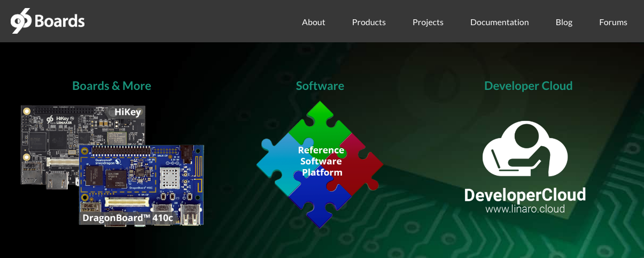Click the HiKey label on the board
This screenshot has height=258, width=644.
(x=128, y=112)
